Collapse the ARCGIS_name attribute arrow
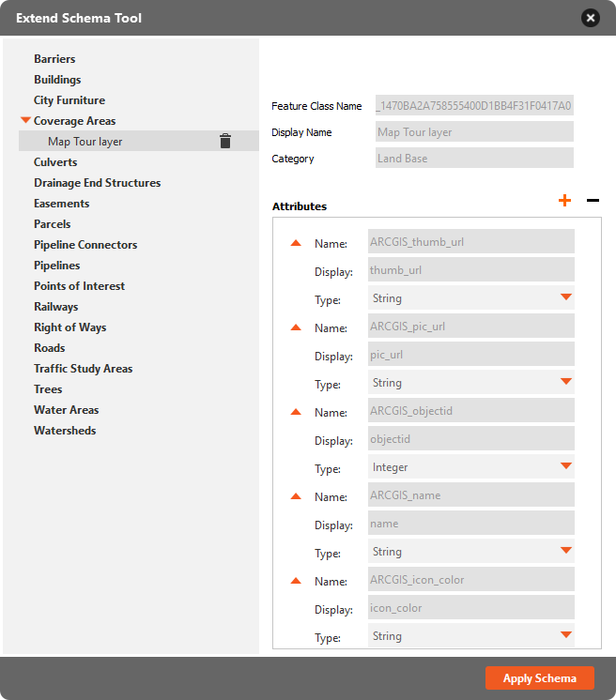Screen dimensions: 616x700 click(x=296, y=496)
